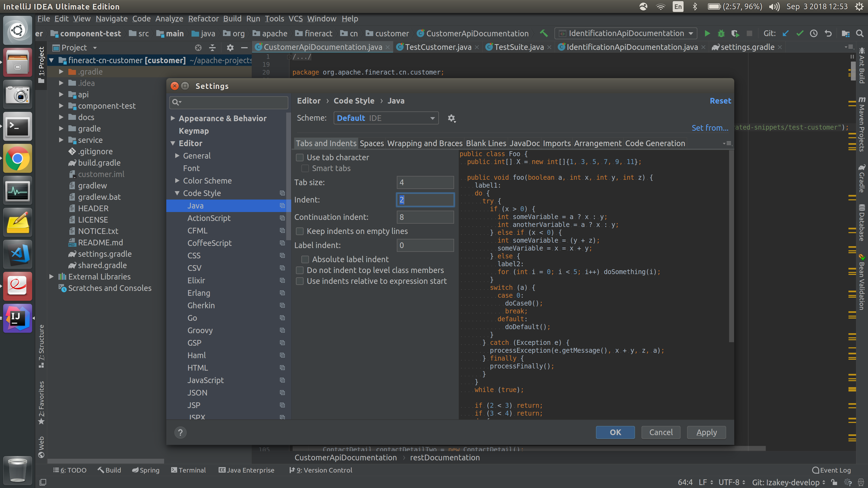Image resolution: width=868 pixels, height=488 pixels.
Task: Click the Debug bug icon in toolbar
Action: (721, 33)
